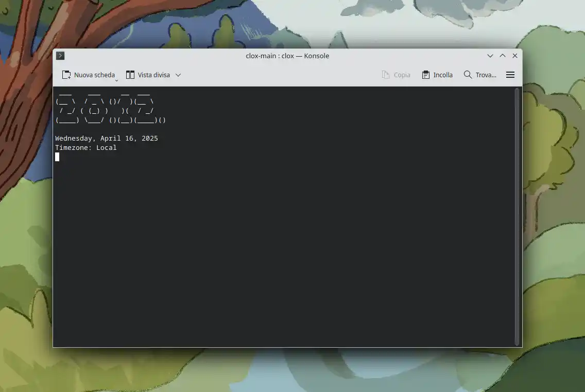Expand the Vista divisa chevron dropdown
The width and height of the screenshot is (585, 392).
(178, 75)
